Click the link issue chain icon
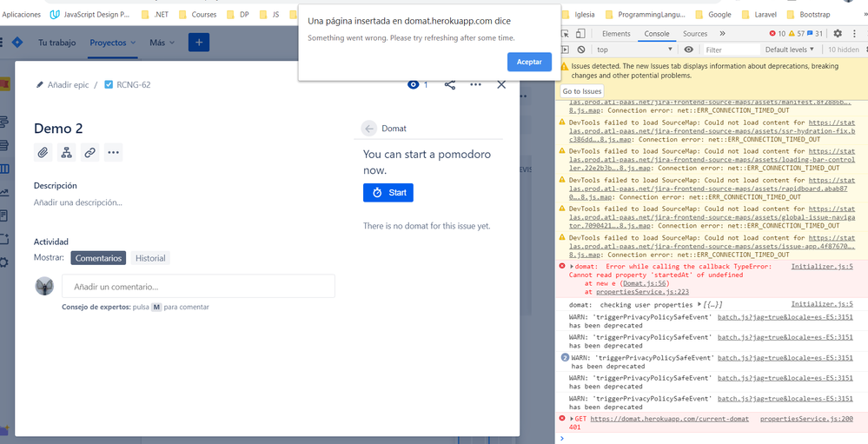This screenshot has height=444, width=868. [89, 152]
